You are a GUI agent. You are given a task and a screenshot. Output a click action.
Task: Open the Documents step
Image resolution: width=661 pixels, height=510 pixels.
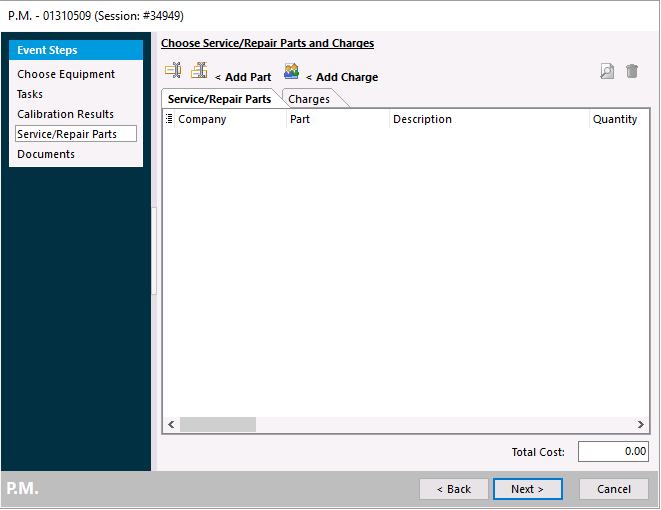[x=46, y=154]
